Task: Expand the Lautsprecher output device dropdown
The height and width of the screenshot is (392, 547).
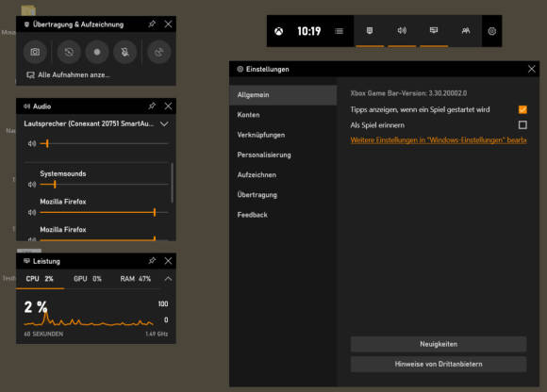Action: (x=164, y=123)
